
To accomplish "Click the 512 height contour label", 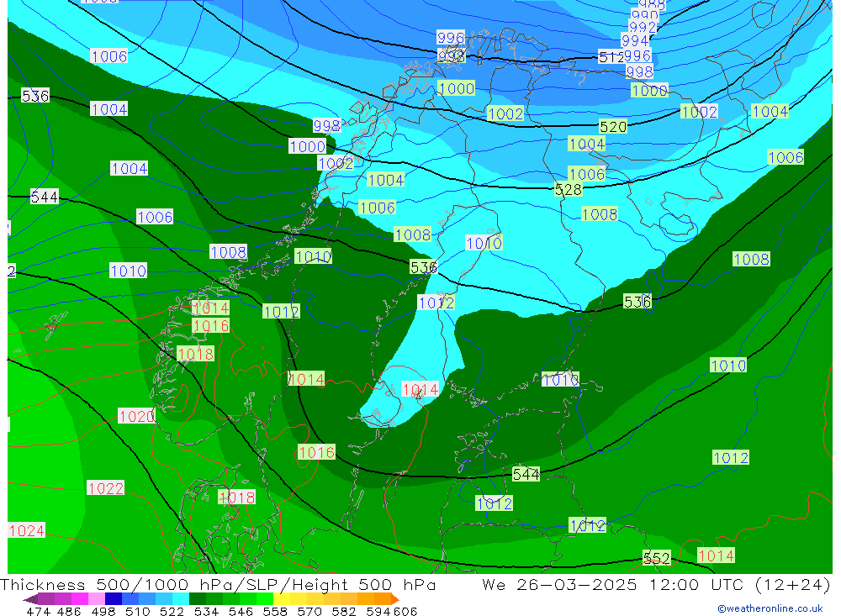I will [x=611, y=57].
